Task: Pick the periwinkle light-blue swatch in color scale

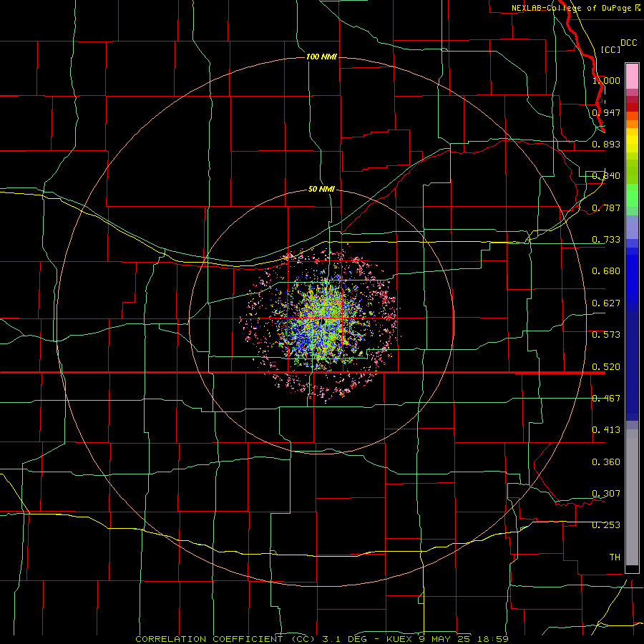Action: 632,227
